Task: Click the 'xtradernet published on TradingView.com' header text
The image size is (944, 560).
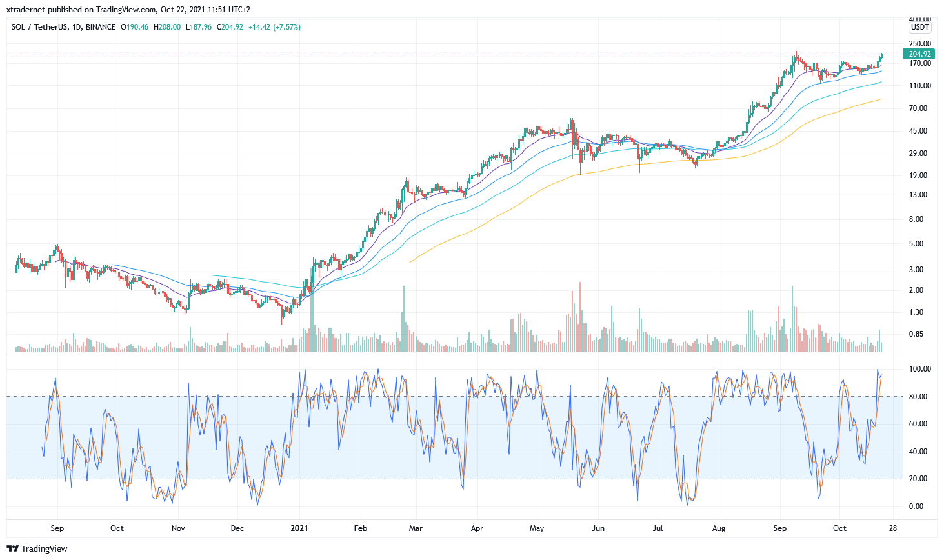Action: tap(81, 10)
